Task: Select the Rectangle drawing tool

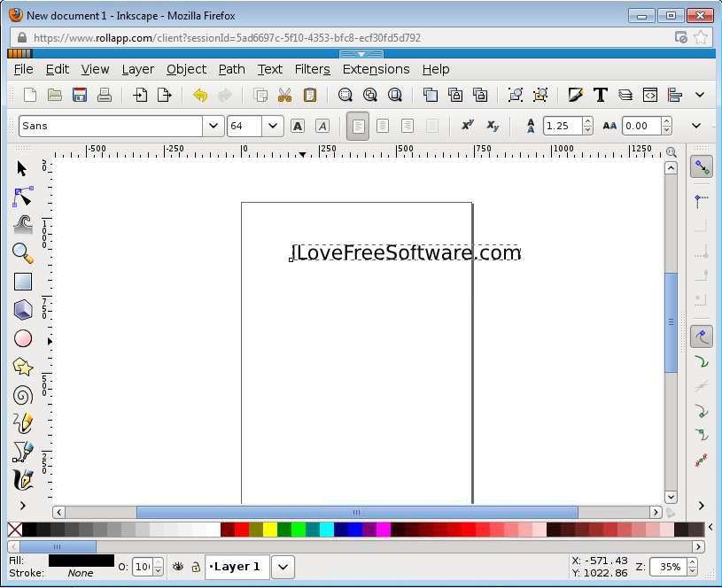Action: click(22, 282)
